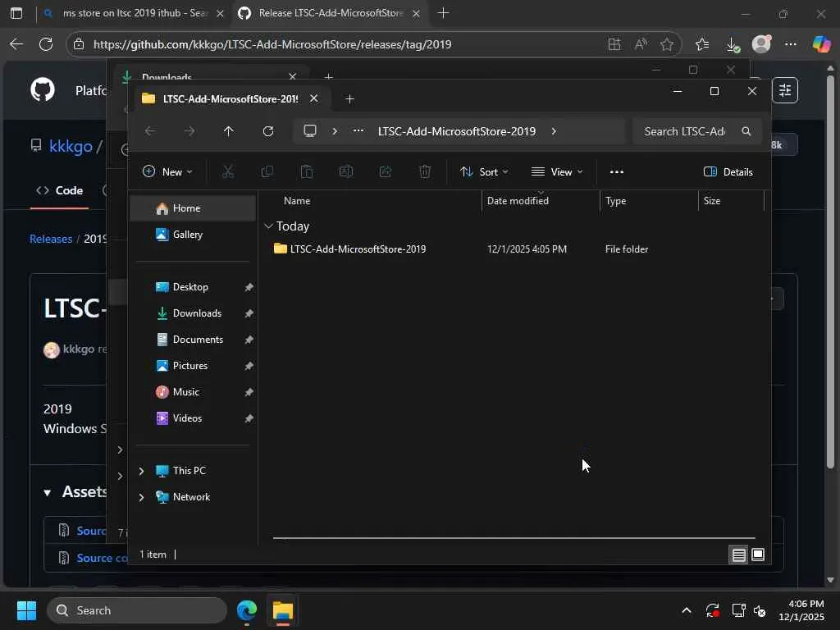Open Desktop from quick access
Viewport: 840px width, 630px height.
193,287
